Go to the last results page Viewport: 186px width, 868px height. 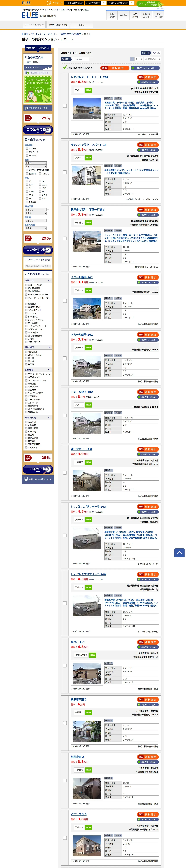click(152, 59)
